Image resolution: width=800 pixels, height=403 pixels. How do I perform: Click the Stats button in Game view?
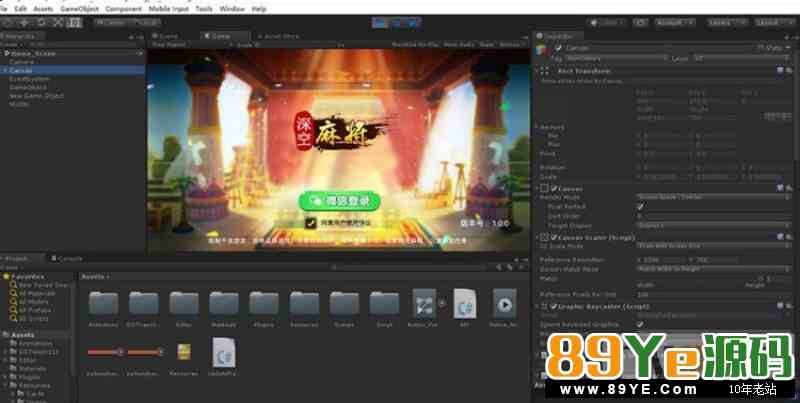point(486,44)
